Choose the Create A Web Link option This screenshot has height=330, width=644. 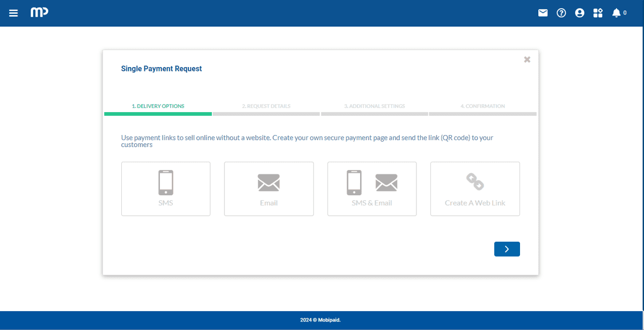point(475,189)
